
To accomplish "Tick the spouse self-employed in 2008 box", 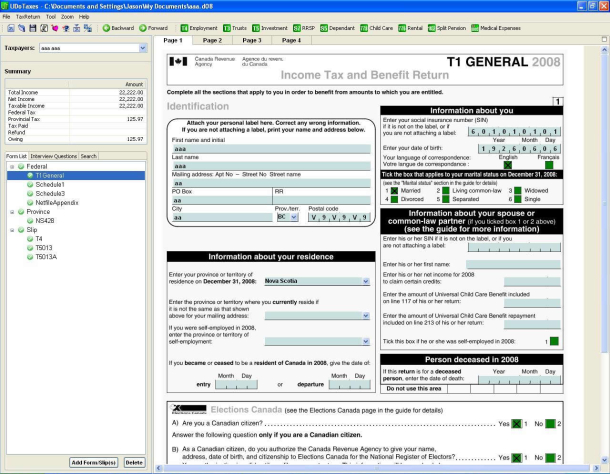I will coord(554,341).
